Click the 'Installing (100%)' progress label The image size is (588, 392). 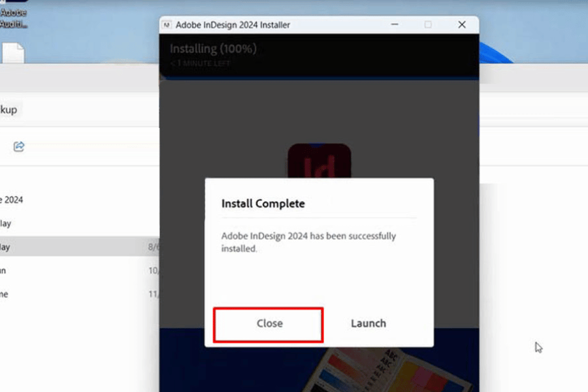click(213, 49)
